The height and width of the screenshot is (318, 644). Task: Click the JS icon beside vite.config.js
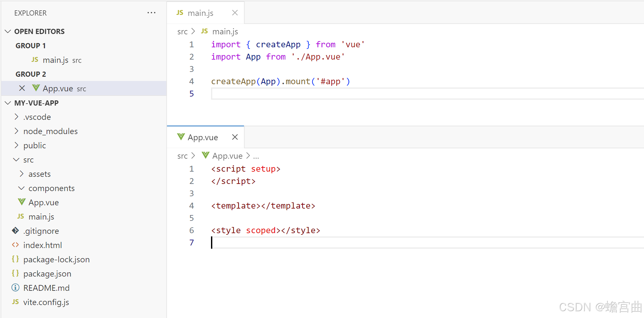(16, 302)
